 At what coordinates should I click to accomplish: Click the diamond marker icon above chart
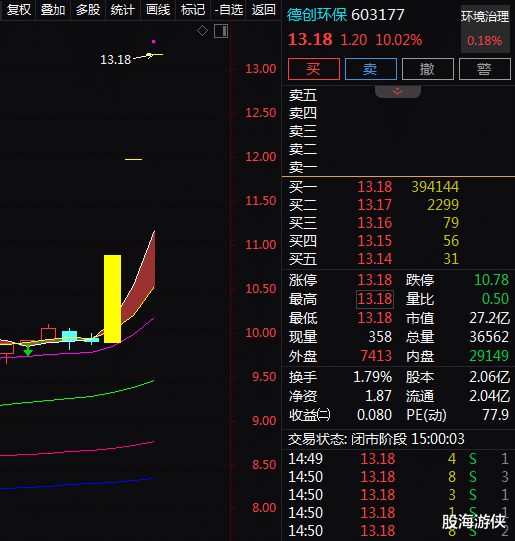click(x=202, y=31)
